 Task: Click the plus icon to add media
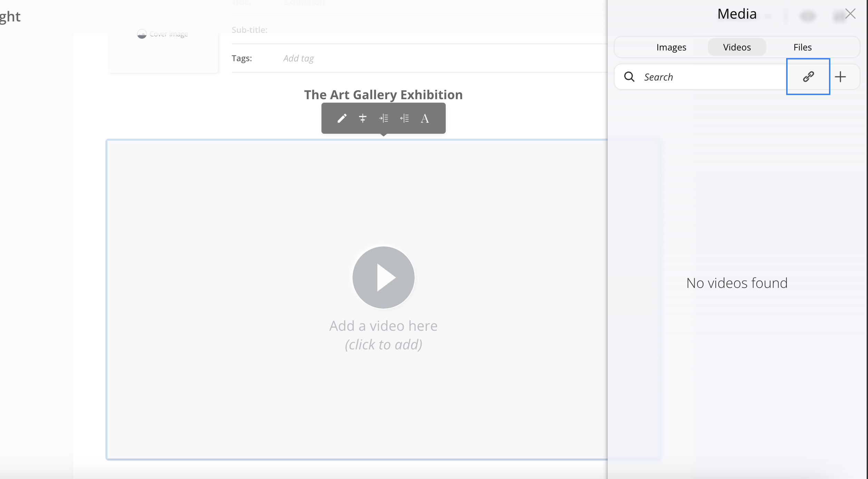(x=840, y=76)
